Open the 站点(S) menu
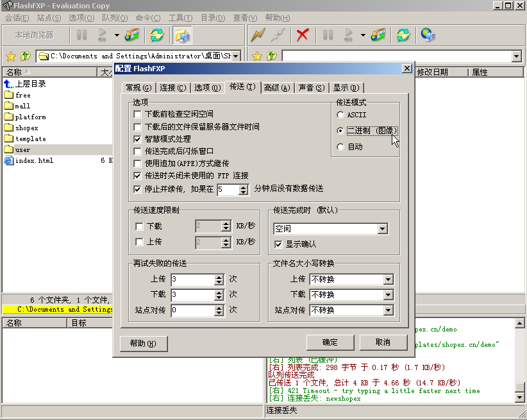527x420 pixels. coord(49,18)
